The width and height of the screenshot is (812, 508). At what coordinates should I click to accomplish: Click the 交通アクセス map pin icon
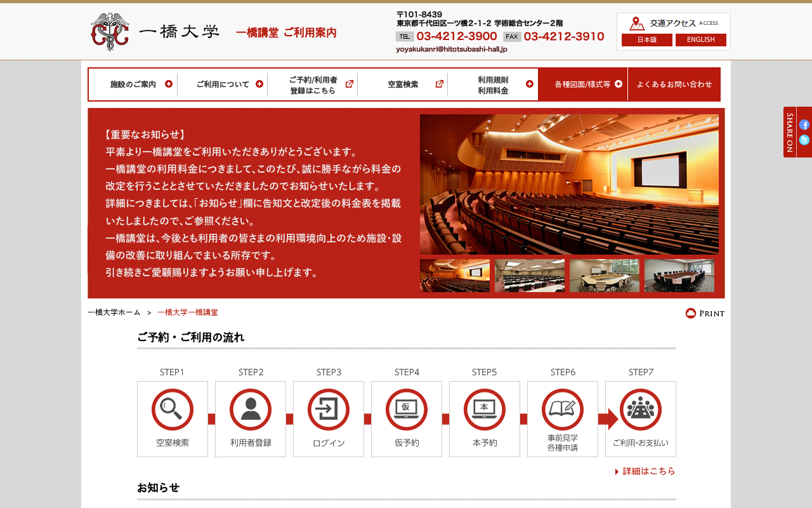tap(637, 23)
